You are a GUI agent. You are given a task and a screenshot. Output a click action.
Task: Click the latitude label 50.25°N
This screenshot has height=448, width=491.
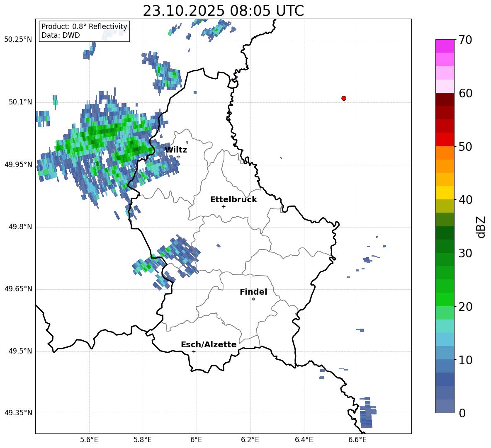coord(18,40)
